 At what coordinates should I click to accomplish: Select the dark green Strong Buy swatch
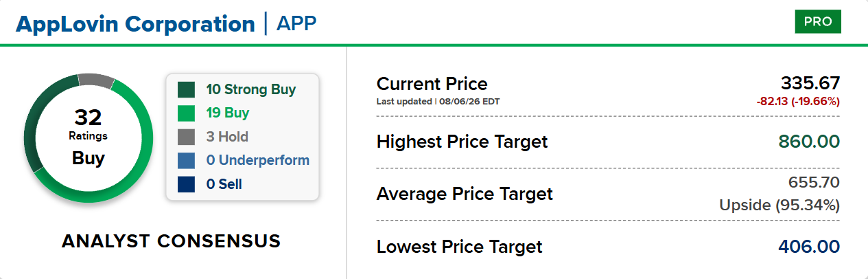point(187,90)
